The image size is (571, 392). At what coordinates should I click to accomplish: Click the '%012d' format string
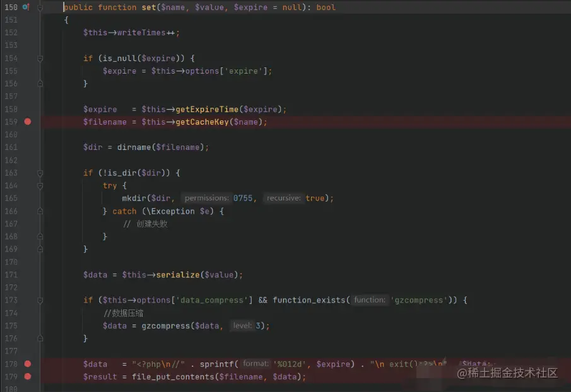pos(290,364)
